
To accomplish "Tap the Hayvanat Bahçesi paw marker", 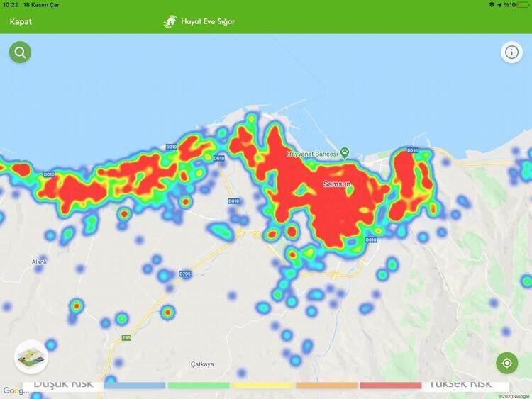I will pyautogui.click(x=345, y=152).
